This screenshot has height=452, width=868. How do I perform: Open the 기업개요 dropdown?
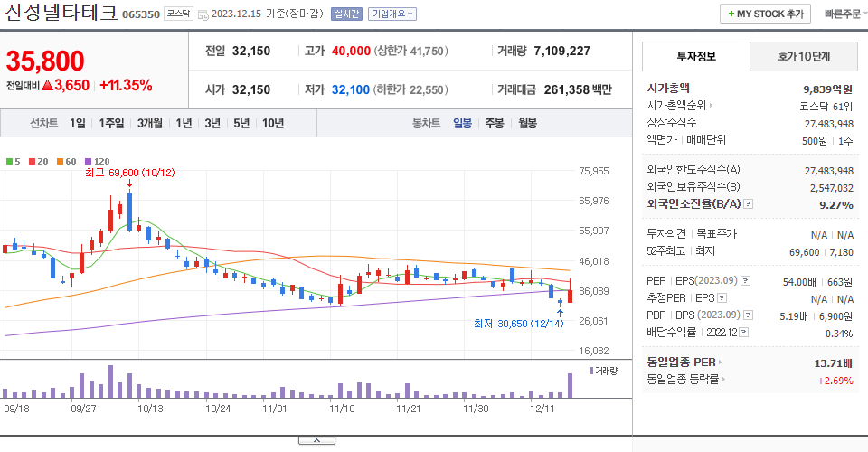click(393, 14)
